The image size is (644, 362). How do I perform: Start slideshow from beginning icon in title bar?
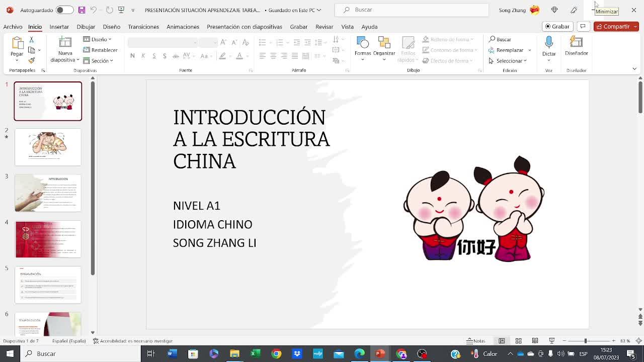pyautogui.click(x=121, y=10)
